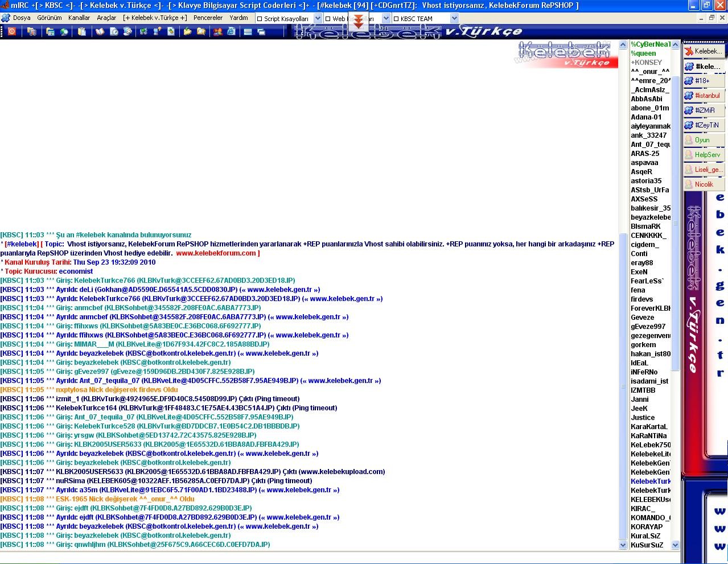
Task: Click the clipboard toolbar icon
Action: coord(82,32)
